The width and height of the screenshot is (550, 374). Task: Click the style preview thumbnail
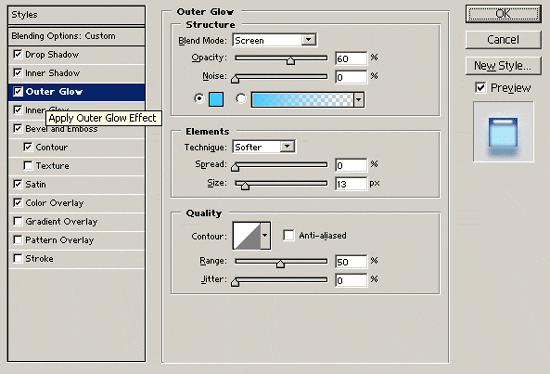tap(503, 132)
